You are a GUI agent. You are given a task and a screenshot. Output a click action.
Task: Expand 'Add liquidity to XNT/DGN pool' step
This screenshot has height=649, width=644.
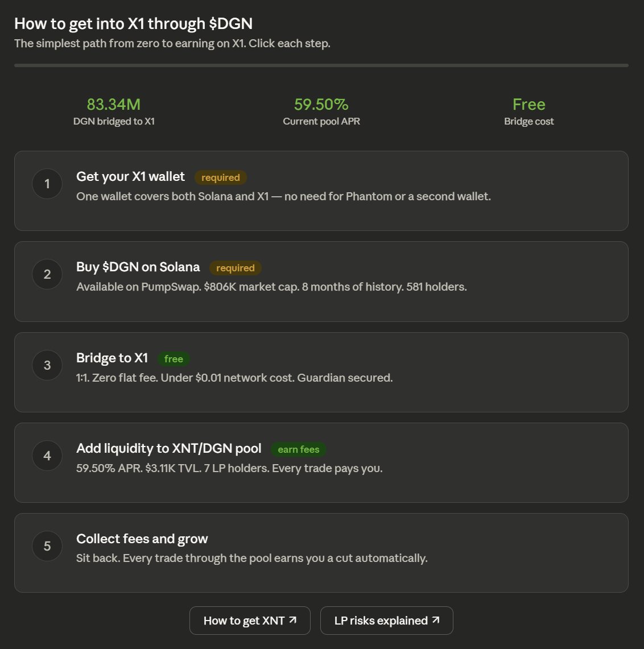[x=321, y=463]
